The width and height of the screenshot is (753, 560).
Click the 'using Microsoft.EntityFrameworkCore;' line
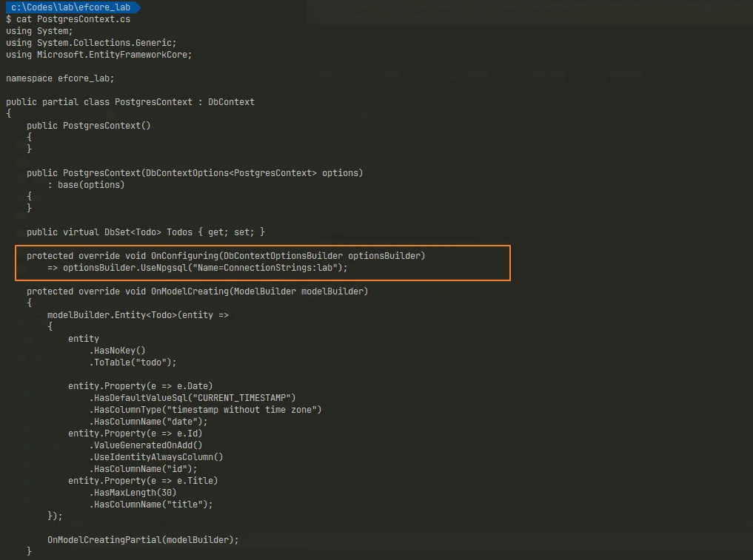98,55
